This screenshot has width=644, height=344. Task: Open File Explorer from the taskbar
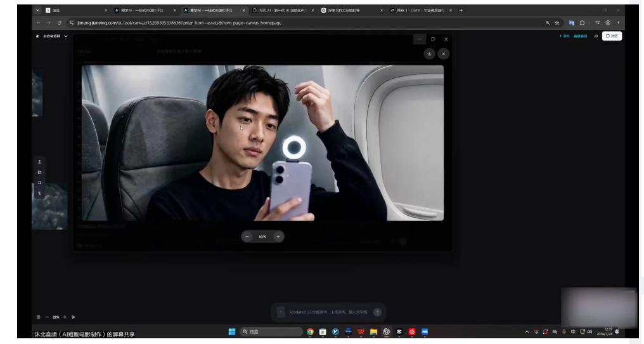(x=374, y=332)
